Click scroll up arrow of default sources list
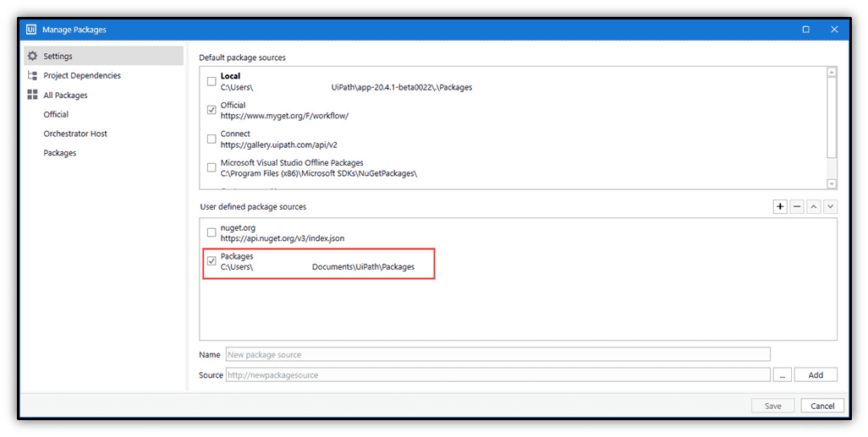The width and height of the screenshot is (868, 437). tap(832, 72)
